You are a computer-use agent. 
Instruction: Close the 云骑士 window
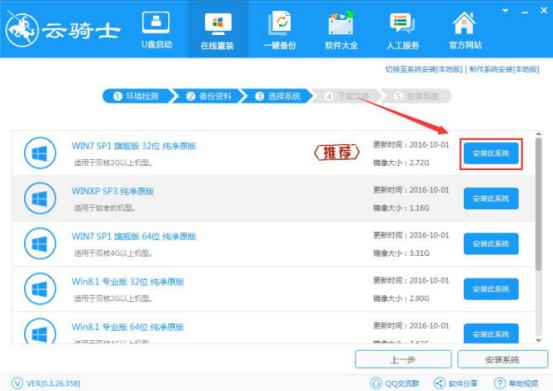click(x=544, y=11)
